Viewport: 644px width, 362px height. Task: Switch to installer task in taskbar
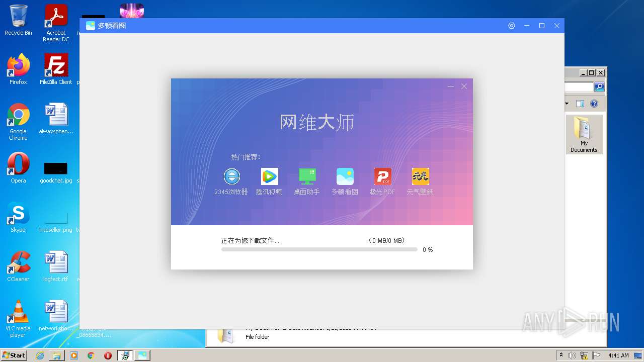pyautogui.click(x=125, y=355)
